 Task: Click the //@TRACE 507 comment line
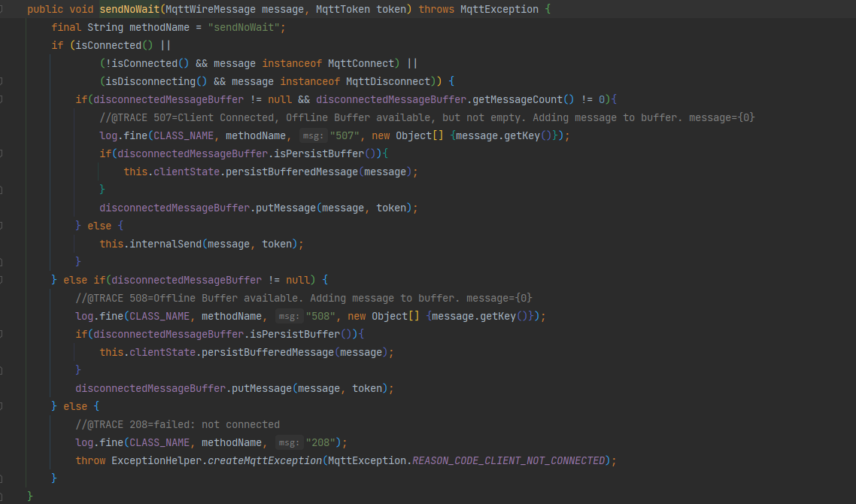point(427,117)
